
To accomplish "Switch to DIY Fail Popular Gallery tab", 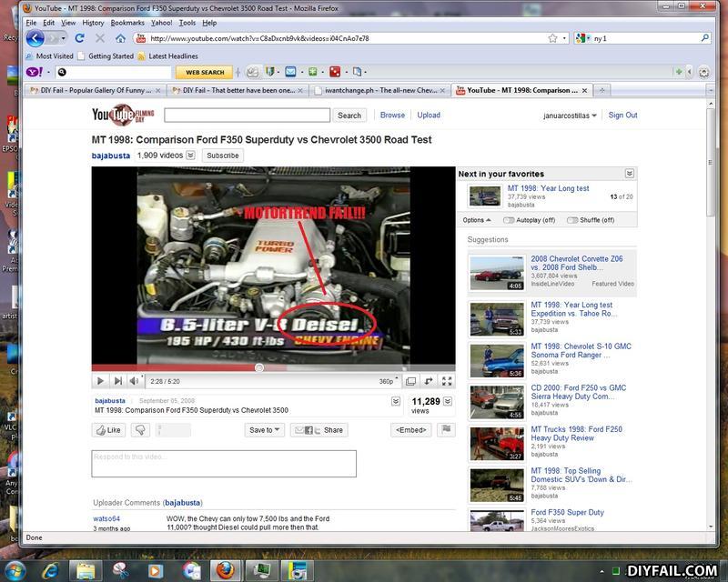I will pyautogui.click(x=96, y=90).
